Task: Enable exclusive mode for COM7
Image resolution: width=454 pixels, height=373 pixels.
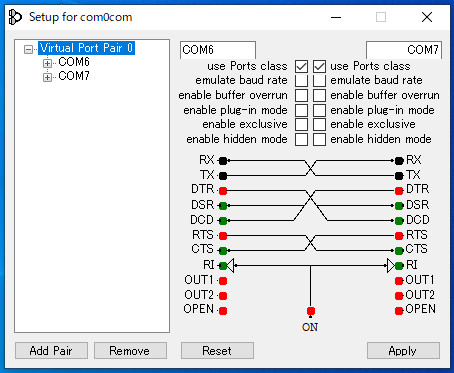Action: tap(319, 124)
